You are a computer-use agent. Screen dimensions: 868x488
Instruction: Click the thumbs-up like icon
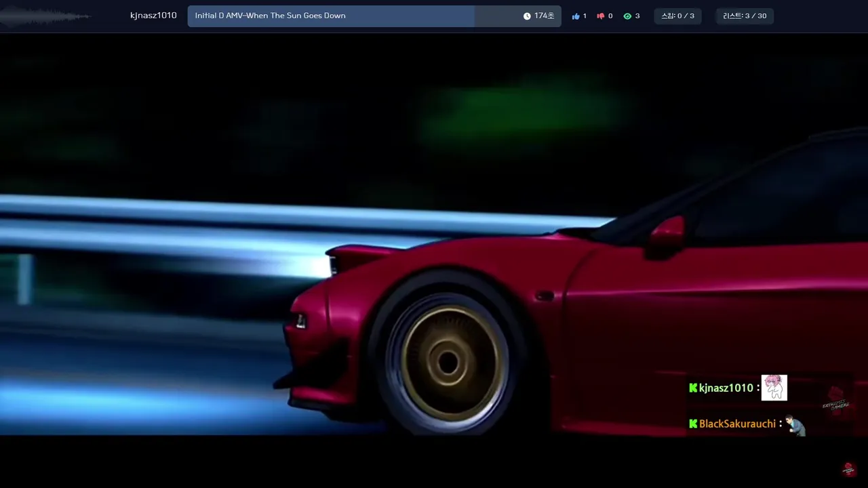[576, 16]
